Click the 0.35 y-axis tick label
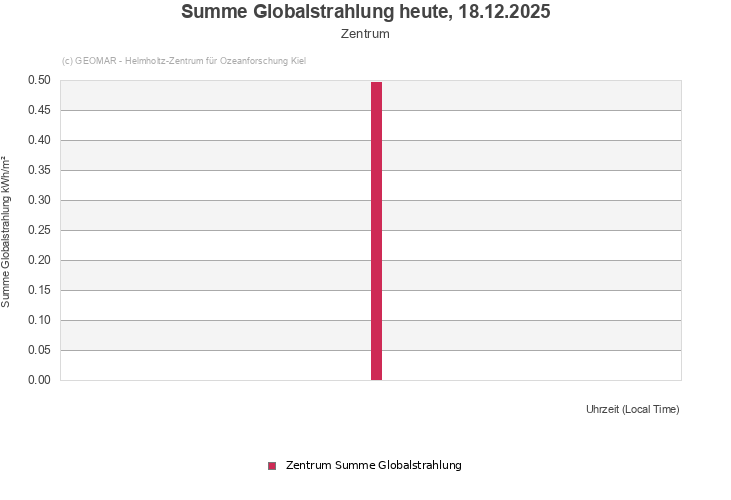 click(x=39, y=170)
